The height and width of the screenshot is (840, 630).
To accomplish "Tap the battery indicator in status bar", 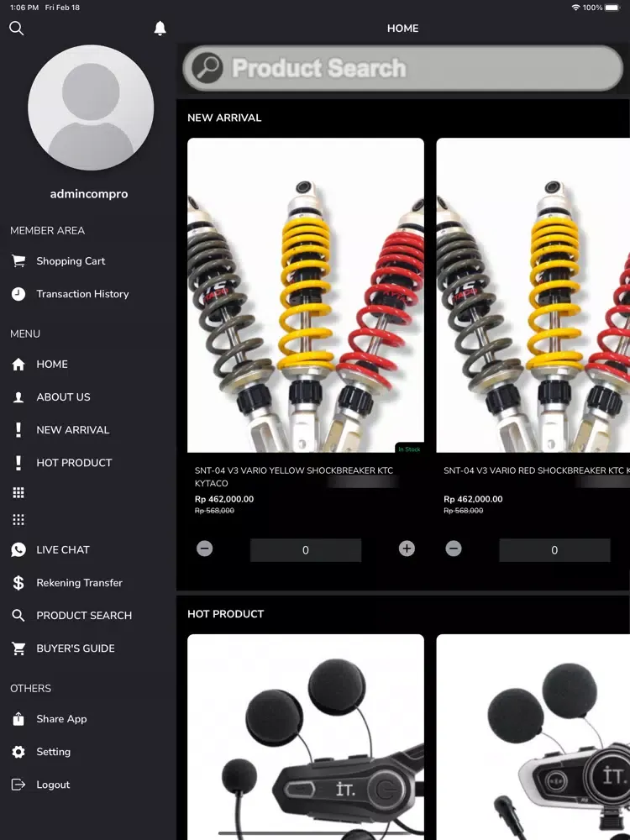I will click(612, 8).
